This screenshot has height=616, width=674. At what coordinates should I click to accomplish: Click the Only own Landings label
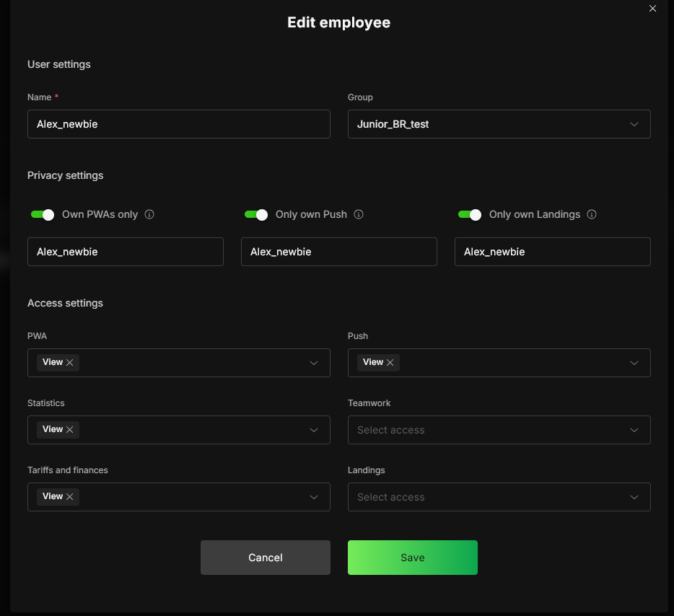coord(535,214)
